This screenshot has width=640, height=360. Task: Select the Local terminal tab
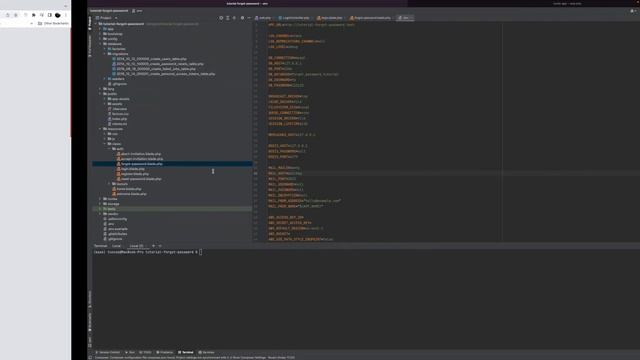117,246
